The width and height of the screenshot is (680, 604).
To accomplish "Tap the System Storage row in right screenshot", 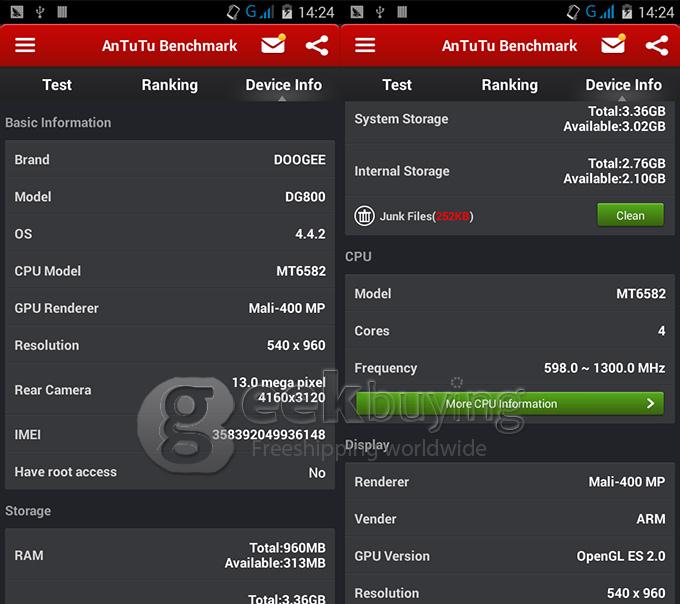I will pos(510,120).
